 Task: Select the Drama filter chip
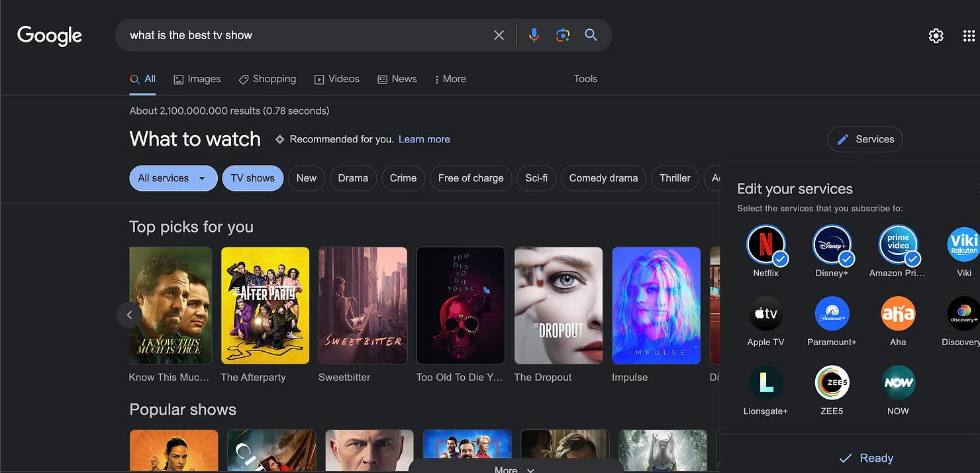tap(353, 178)
